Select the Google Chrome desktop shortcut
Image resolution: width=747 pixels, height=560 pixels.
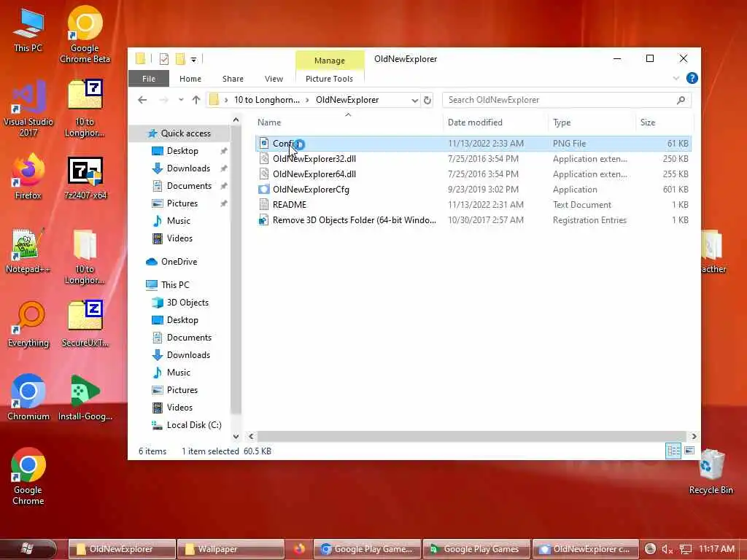point(28,476)
